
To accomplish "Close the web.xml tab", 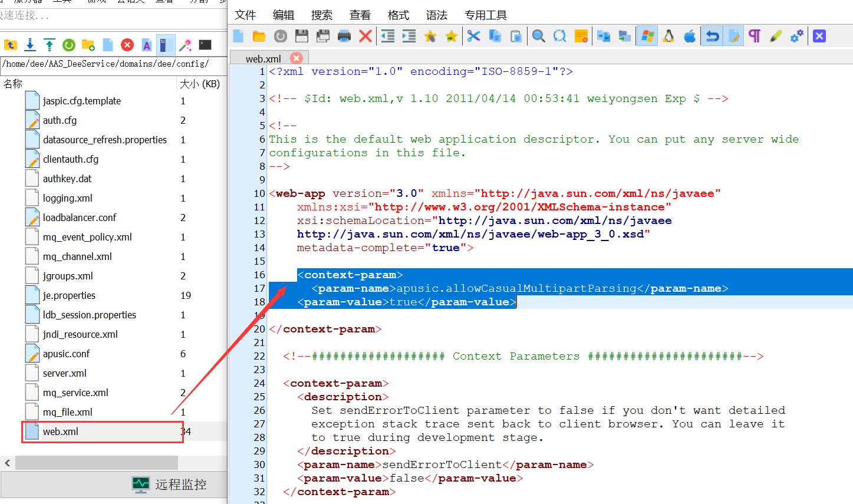I will click(x=297, y=58).
